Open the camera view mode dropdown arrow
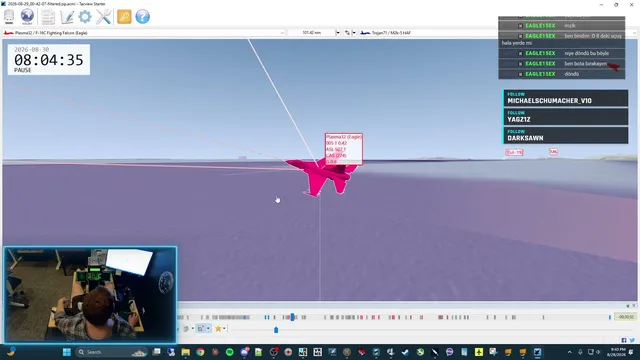640x360 pixels. pos(208,328)
